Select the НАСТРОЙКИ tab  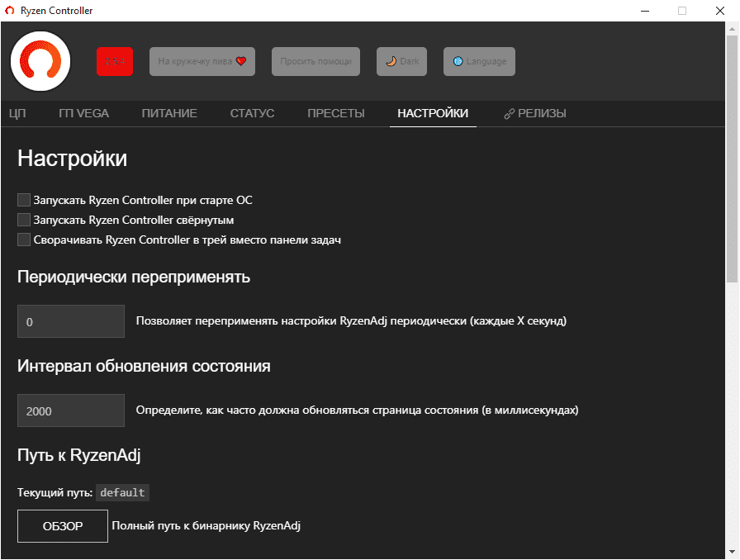[x=433, y=113]
